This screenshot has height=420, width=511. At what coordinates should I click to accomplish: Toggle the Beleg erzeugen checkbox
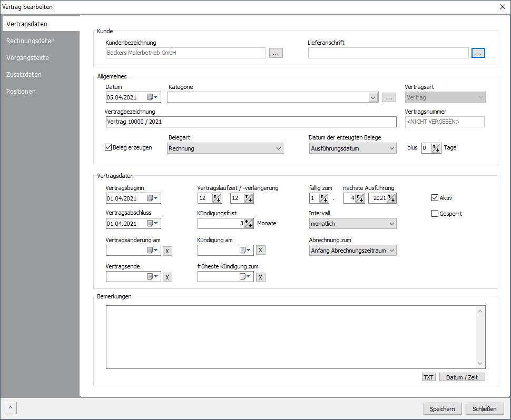tap(109, 147)
